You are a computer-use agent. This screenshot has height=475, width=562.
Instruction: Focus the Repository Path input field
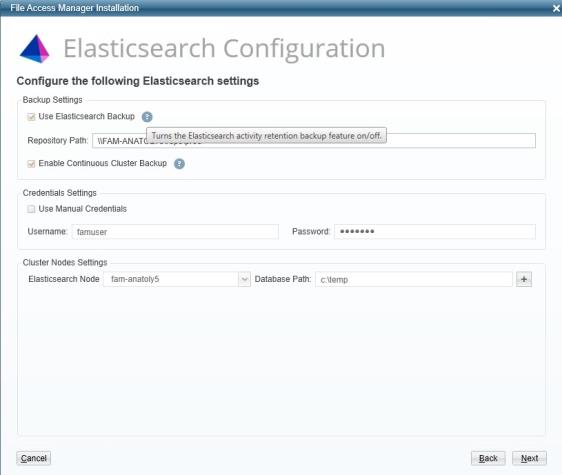pos(314,141)
